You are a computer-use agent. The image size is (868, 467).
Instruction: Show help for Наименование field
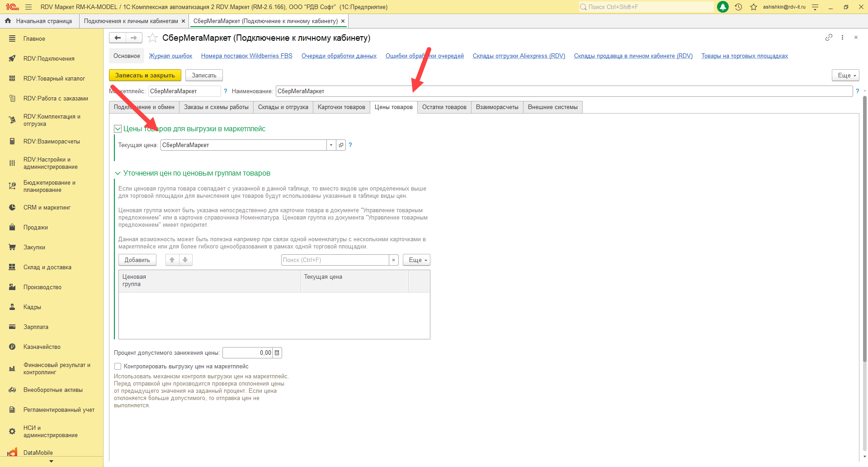857,91
